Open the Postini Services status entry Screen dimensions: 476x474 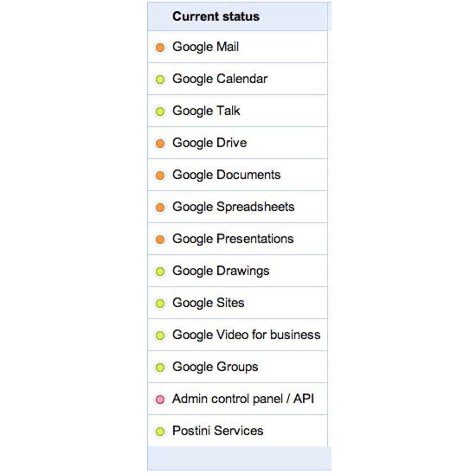point(217,431)
